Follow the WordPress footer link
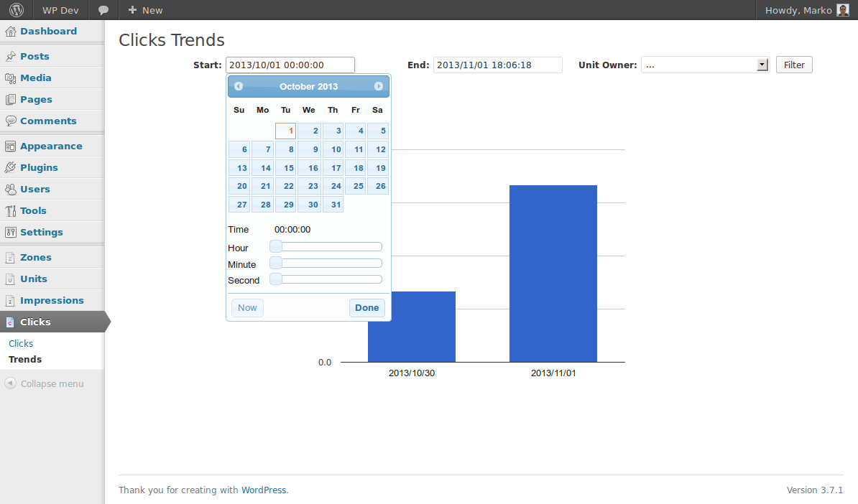The image size is (858, 504). click(x=264, y=490)
